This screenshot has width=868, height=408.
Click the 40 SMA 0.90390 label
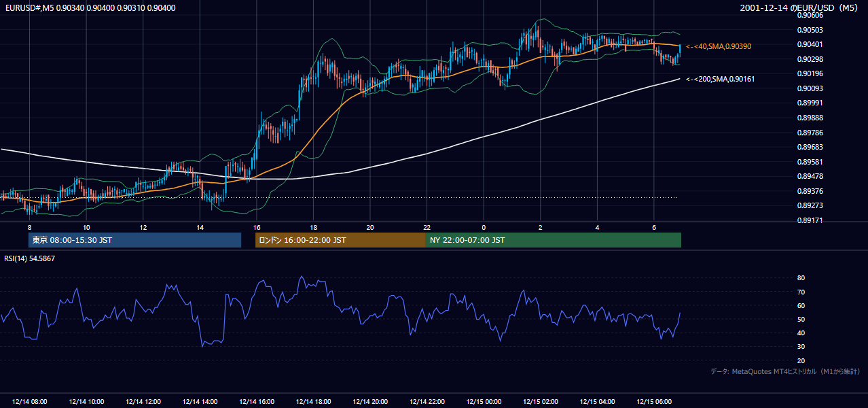point(719,46)
